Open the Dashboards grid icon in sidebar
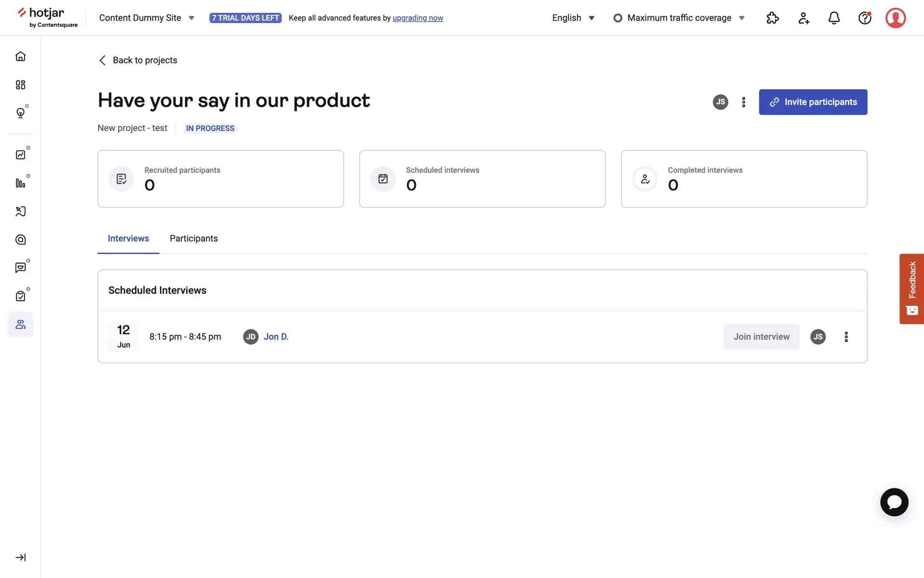 [20, 85]
